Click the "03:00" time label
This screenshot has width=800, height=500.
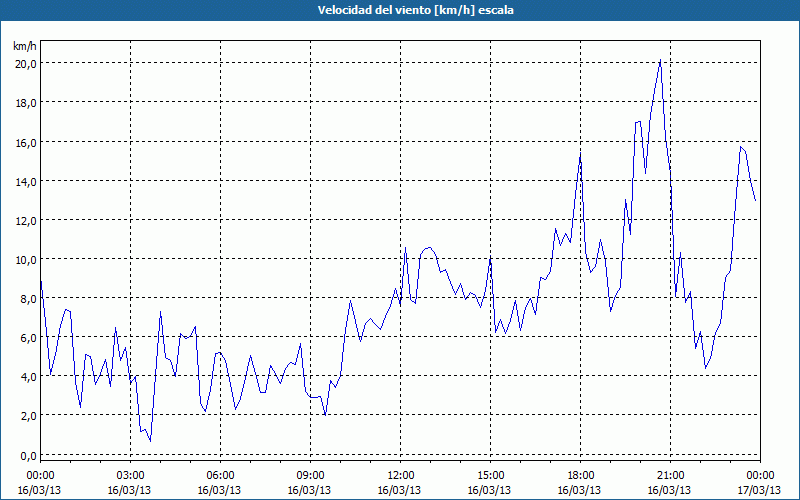point(130,476)
